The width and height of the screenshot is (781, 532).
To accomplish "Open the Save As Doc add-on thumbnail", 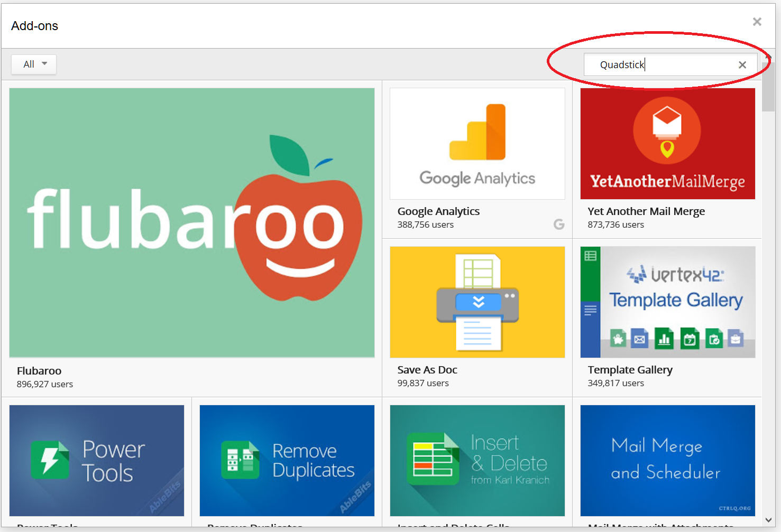I will tap(477, 302).
